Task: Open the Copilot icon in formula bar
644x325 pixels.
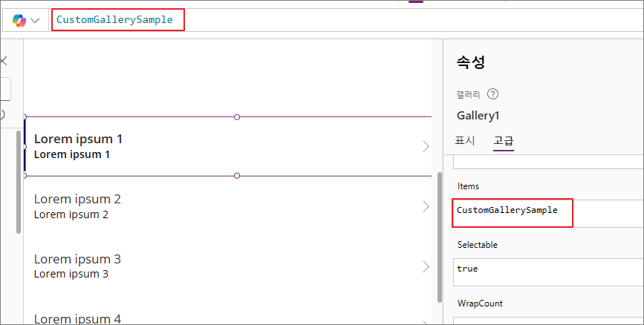Action: click(19, 20)
